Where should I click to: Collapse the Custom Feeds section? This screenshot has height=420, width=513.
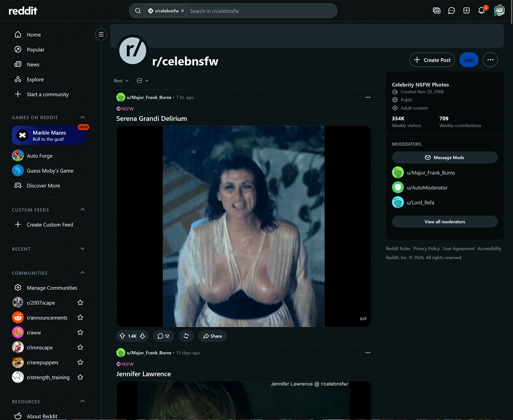coord(82,209)
